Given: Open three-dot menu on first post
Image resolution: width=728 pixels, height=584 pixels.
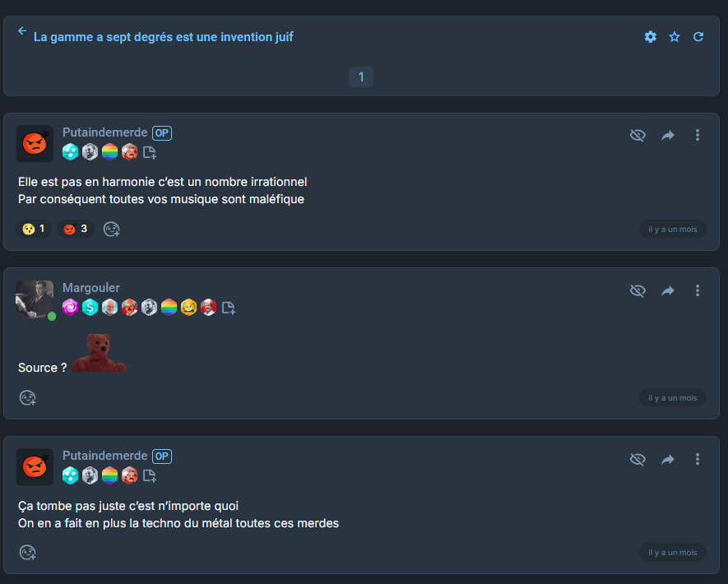Looking at the screenshot, I should [698, 135].
